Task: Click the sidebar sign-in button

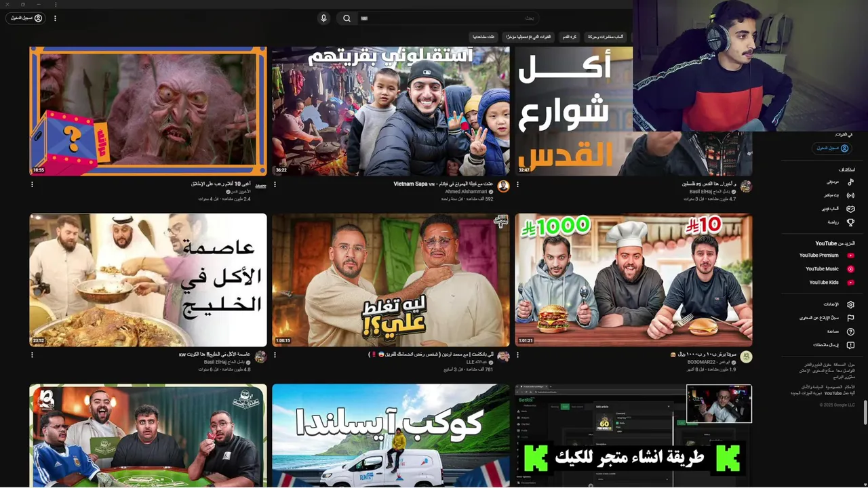Action: click(x=831, y=148)
